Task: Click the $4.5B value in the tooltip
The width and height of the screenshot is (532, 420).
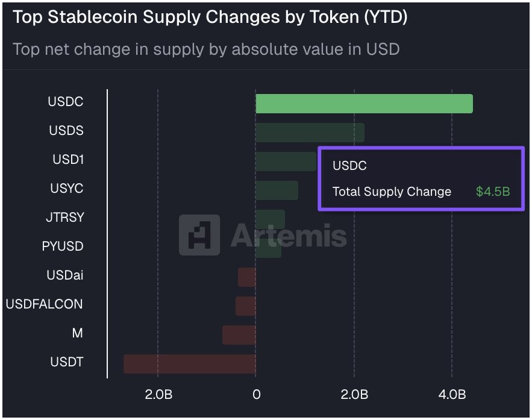Action: [x=493, y=192]
